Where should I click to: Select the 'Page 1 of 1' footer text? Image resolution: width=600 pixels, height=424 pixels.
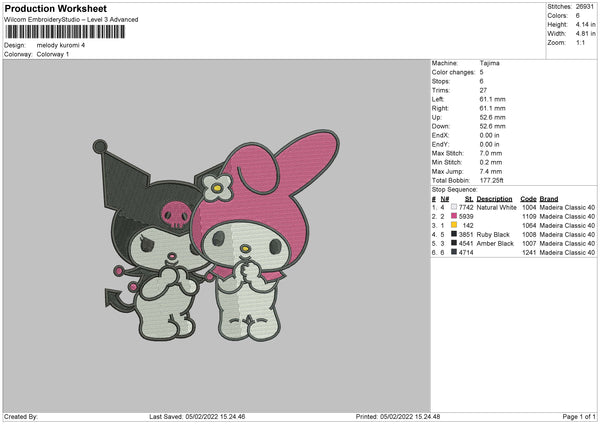click(x=579, y=416)
